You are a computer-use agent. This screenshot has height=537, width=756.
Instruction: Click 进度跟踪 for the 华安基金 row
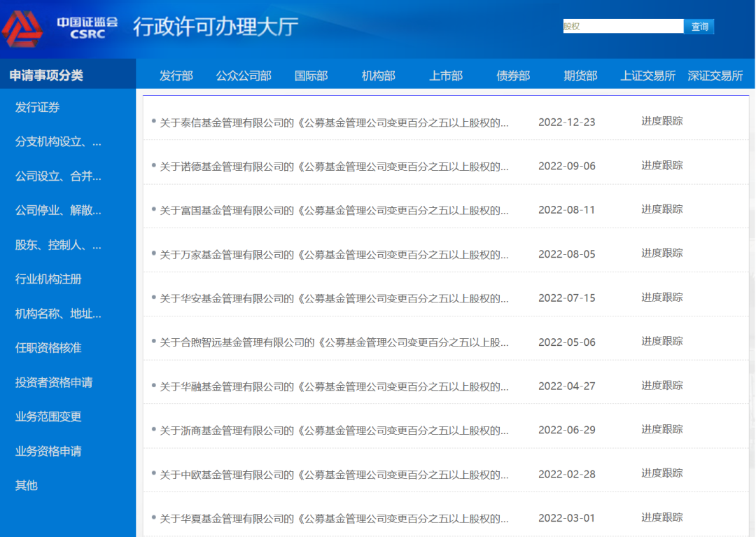[x=662, y=298]
